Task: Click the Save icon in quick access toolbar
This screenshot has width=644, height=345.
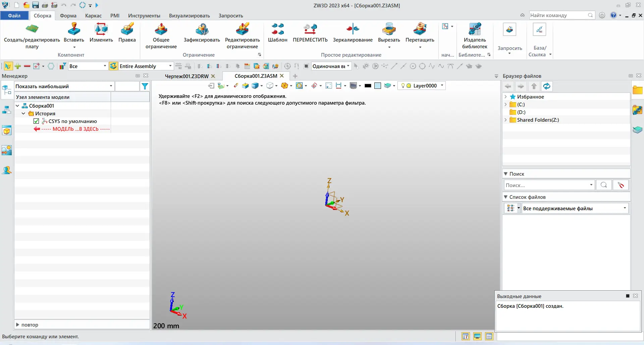Action: pyautogui.click(x=36, y=5)
